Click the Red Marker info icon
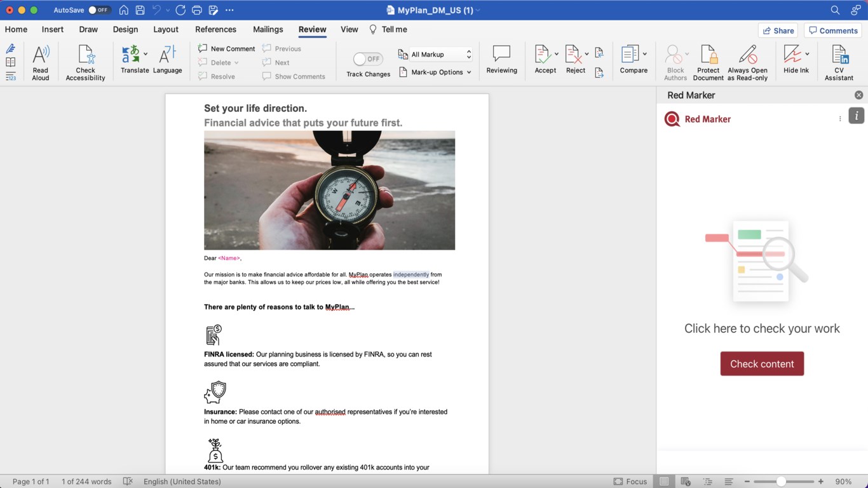This screenshot has height=488, width=868. coord(856,116)
